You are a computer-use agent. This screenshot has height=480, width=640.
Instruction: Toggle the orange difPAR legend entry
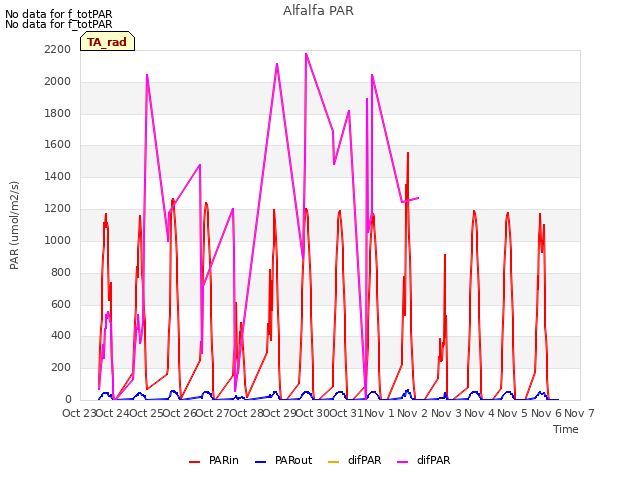(x=355, y=460)
